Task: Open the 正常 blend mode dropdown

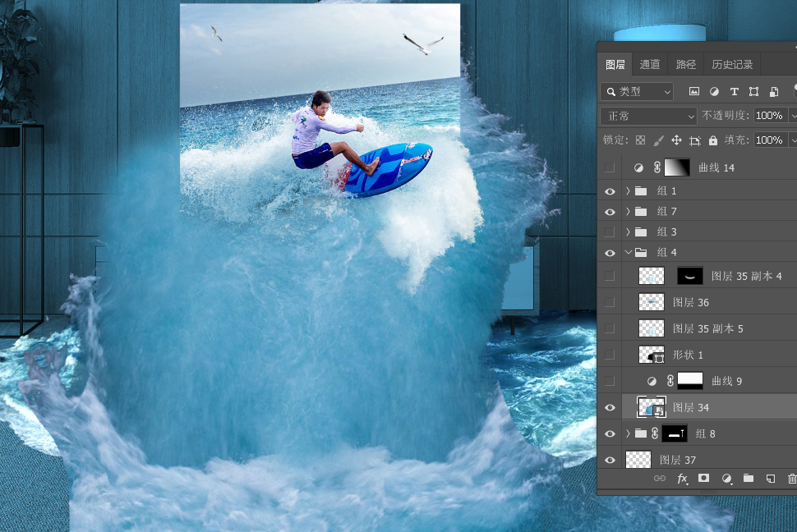Action: [x=648, y=116]
